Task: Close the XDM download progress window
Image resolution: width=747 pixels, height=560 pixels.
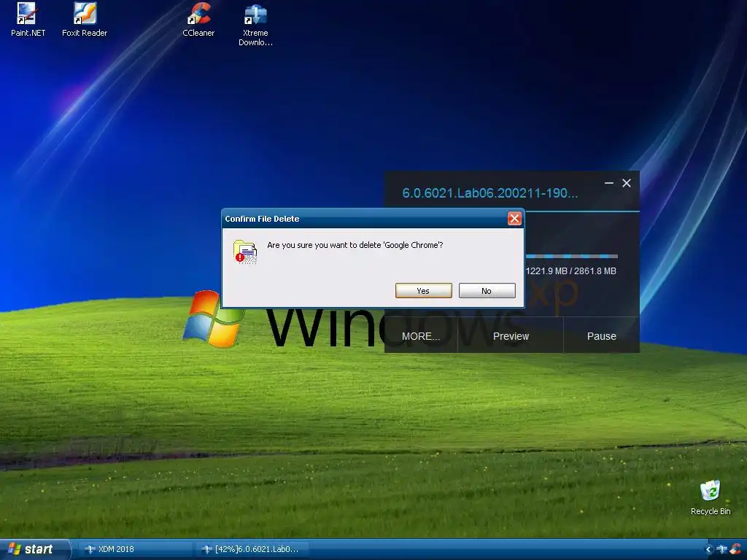Action: 627,183
